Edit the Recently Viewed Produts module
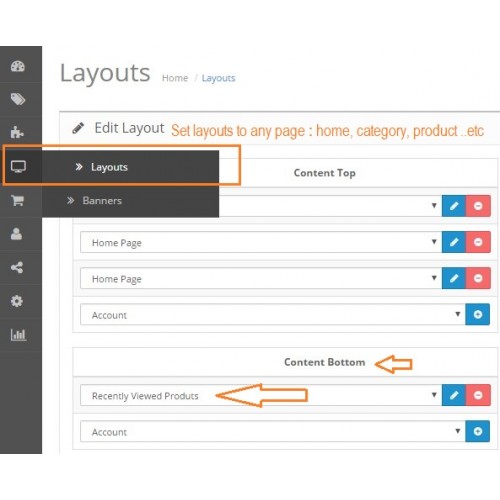 point(454,395)
